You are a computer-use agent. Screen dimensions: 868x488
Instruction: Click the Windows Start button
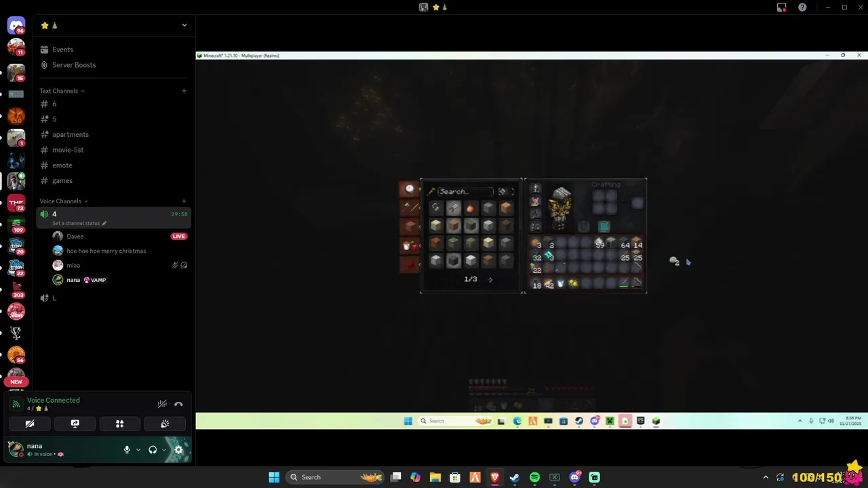[x=274, y=477]
